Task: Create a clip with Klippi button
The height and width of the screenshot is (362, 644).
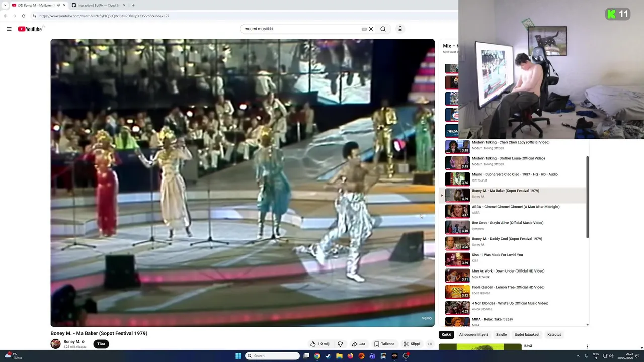Action: coord(412,344)
